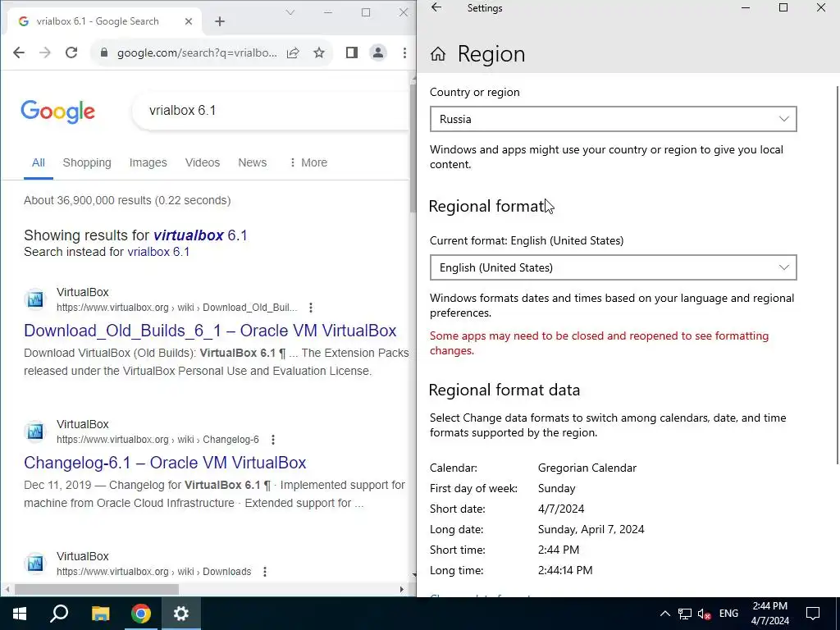The width and height of the screenshot is (840, 630).
Task: Click First day of week Sunday value
Action: pos(557,489)
